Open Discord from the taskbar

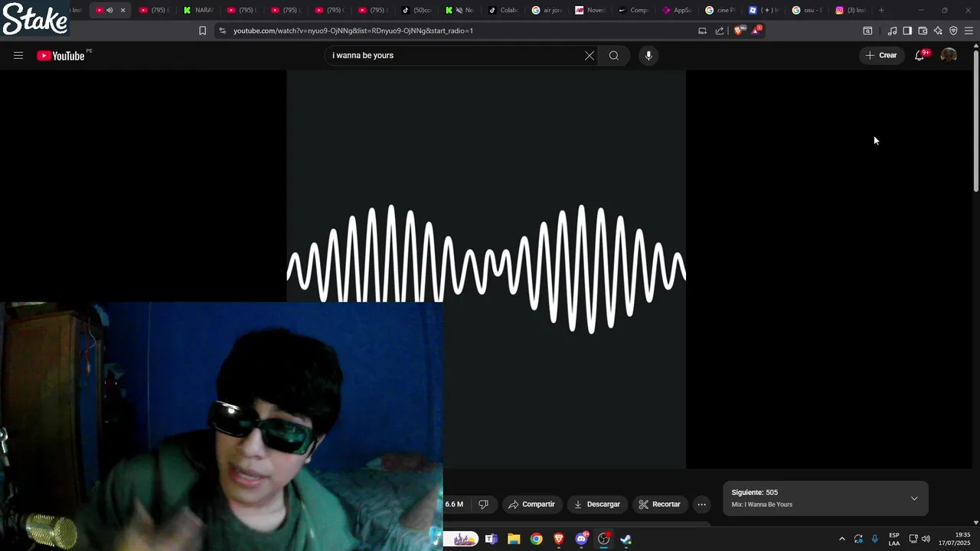click(x=581, y=539)
